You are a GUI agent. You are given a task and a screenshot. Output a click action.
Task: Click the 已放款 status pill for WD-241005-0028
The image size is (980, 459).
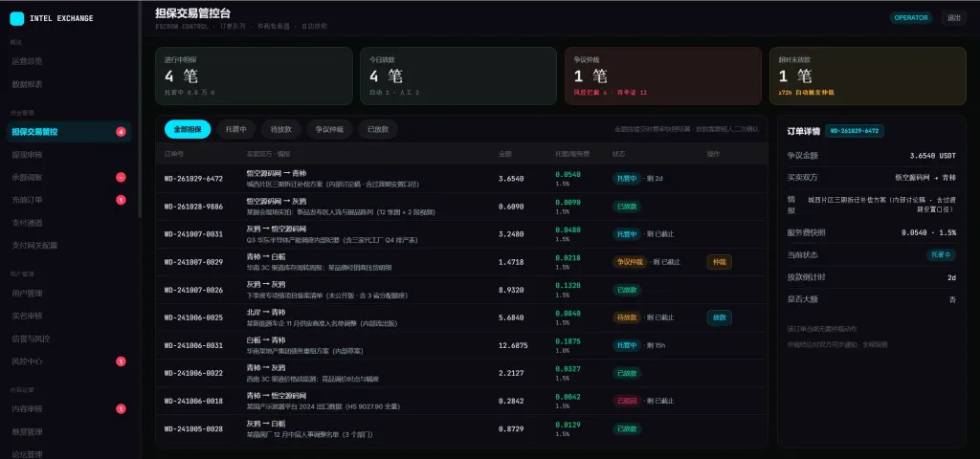point(626,429)
